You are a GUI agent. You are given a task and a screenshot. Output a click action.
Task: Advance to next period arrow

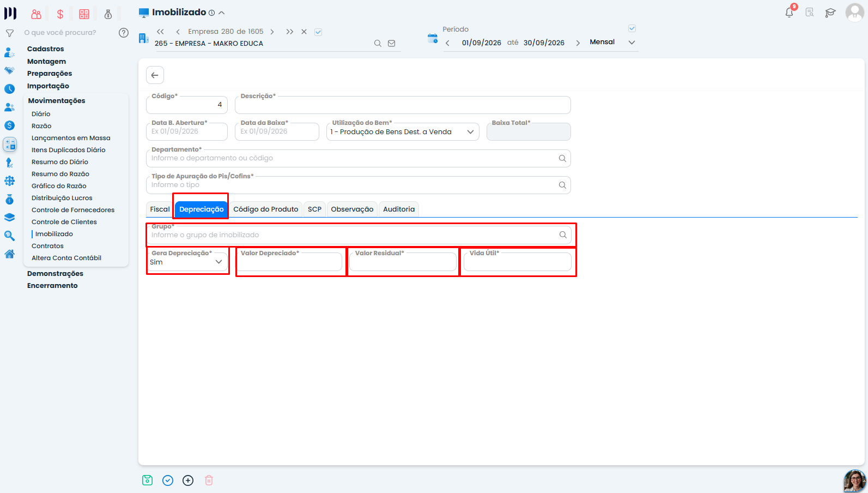[x=578, y=43]
